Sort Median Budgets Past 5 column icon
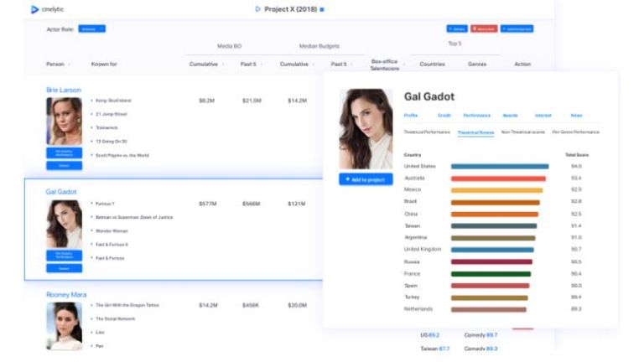The height and width of the screenshot is (362, 644). pos(351,65)
